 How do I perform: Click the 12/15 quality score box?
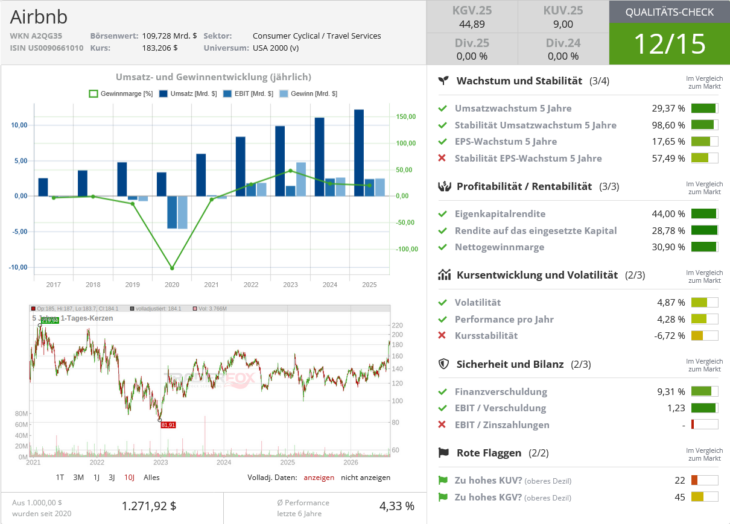pos(669,44)
